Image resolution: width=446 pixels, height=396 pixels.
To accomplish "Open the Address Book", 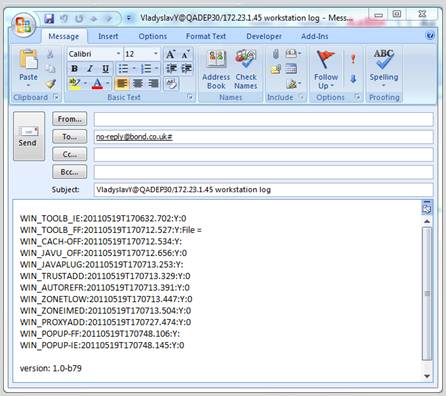I will (x=216, y=69).
